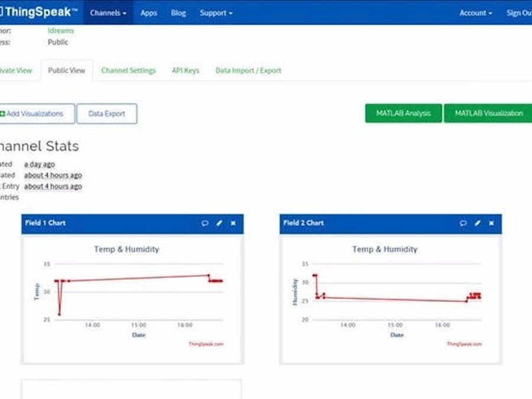
Task: Click the pencil icon to edit Field 1 Chart
Action: click(x=219, y=223)
